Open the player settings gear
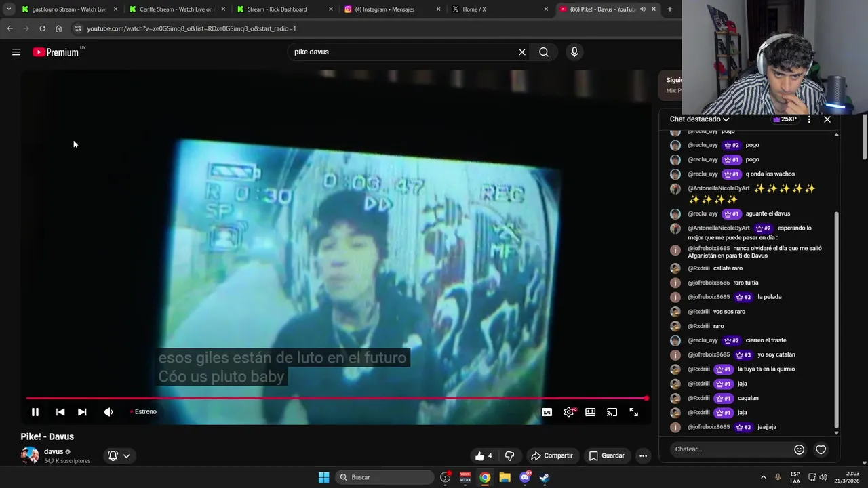This screenshot has width=868, height=488. coord(569,412)
